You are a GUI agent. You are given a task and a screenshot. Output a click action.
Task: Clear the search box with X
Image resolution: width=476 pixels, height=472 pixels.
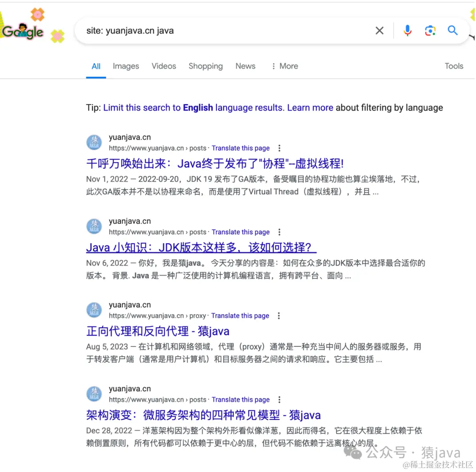(379, 31)
